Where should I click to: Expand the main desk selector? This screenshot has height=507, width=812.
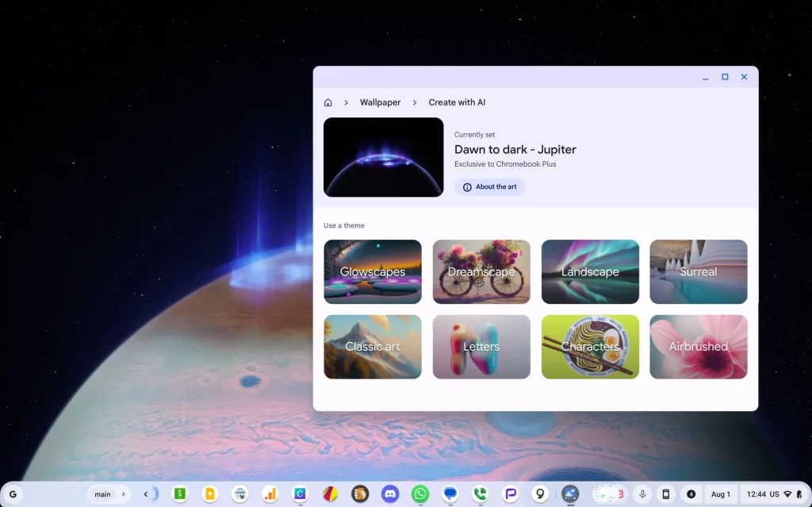click(x=107, y=494)
